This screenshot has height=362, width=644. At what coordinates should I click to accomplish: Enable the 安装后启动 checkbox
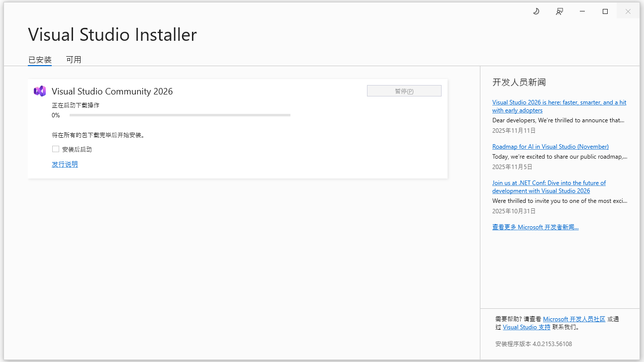tap(55, 149)
